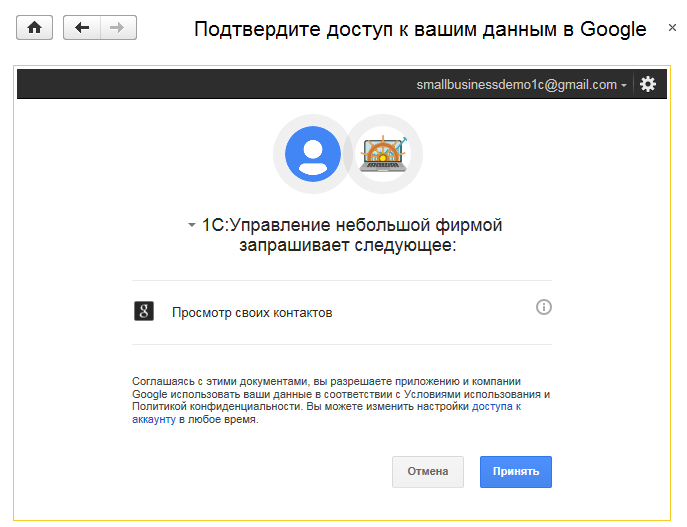This screenshot has height=527, width=687.
Task: Click the blue user profile avatar
Action: point(313,154)
